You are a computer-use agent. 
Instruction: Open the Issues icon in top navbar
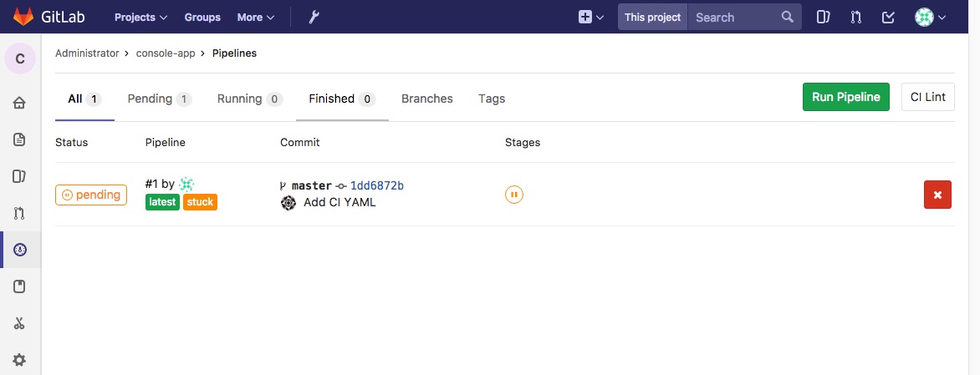click(823, 17)
